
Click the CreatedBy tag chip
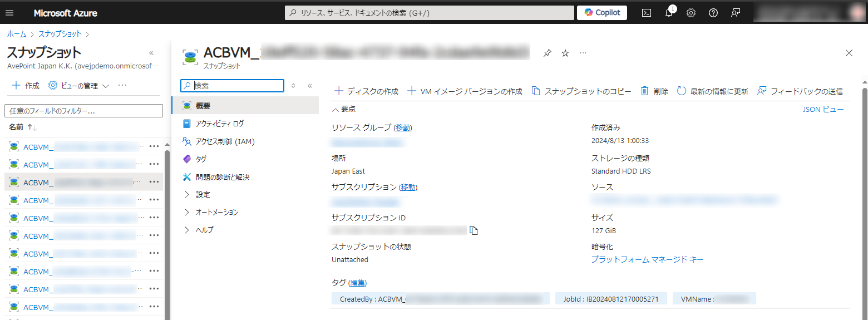click(x=441, y=299)
